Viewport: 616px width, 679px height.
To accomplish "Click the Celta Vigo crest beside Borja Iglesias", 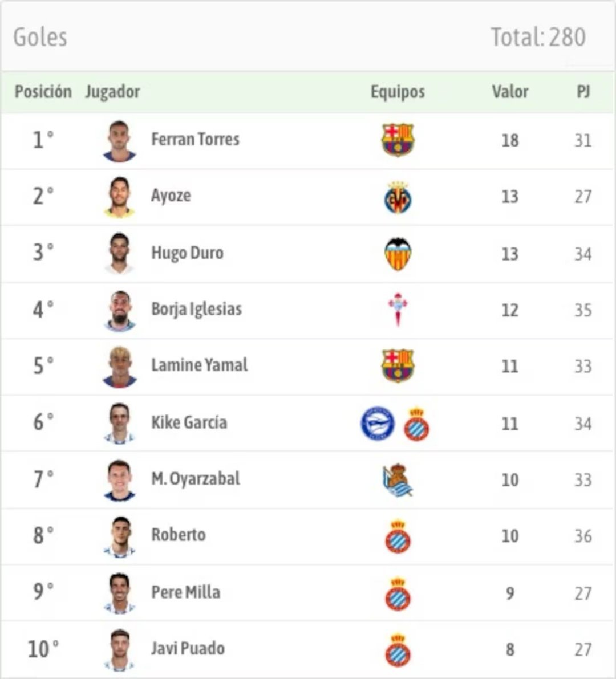I will tap(398, 310).
